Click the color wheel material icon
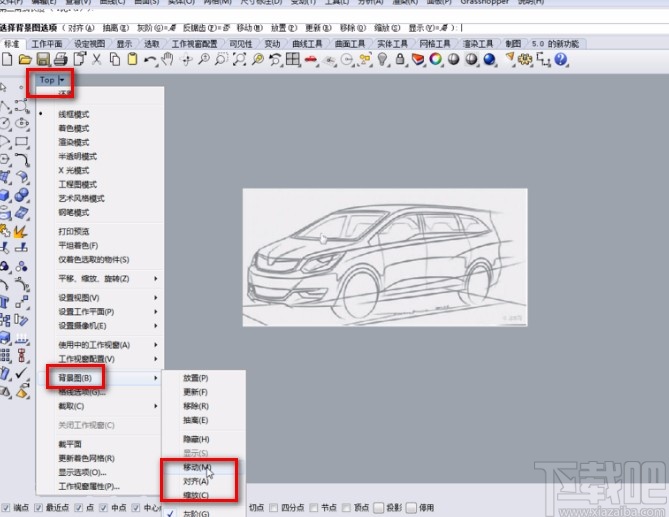669x517 pixels. pyautogui.click(x=437, y=60)
